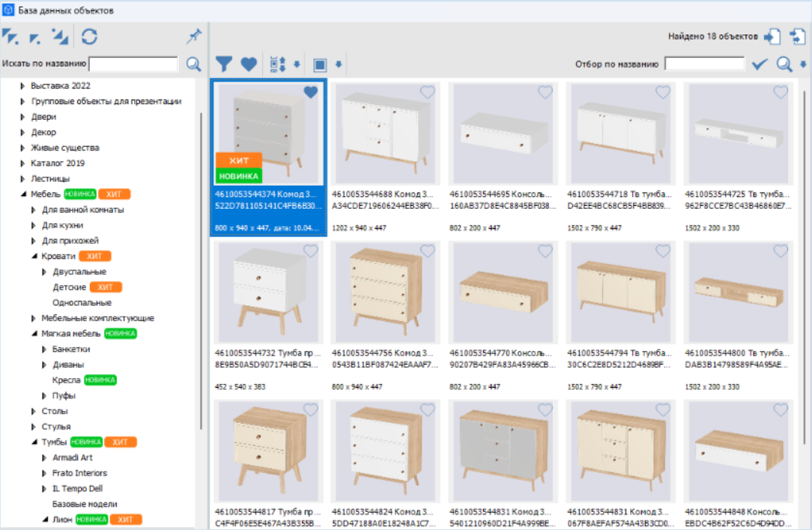The image size is (812, 530).
Task: Select 'Для ванной комнаты' category
Action: tap(83, 210)
